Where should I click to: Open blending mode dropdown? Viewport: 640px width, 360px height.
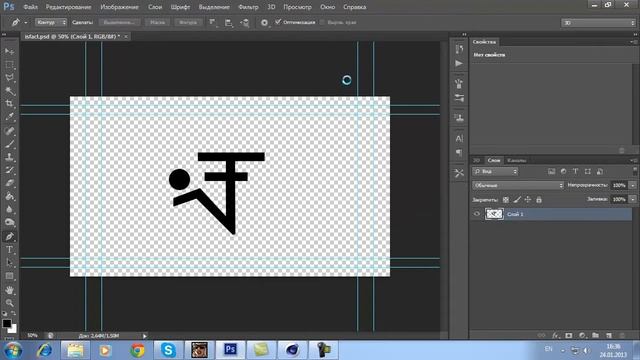pos(518,185)
